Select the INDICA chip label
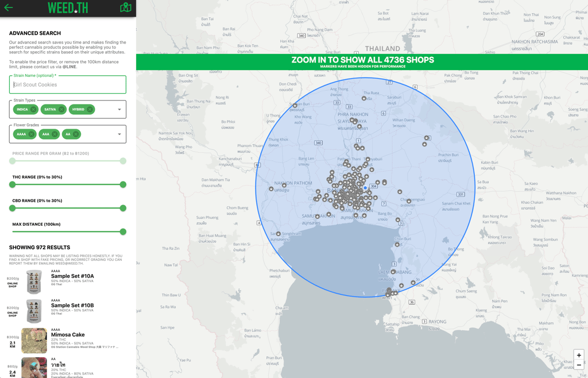 (x=22, y=110)
